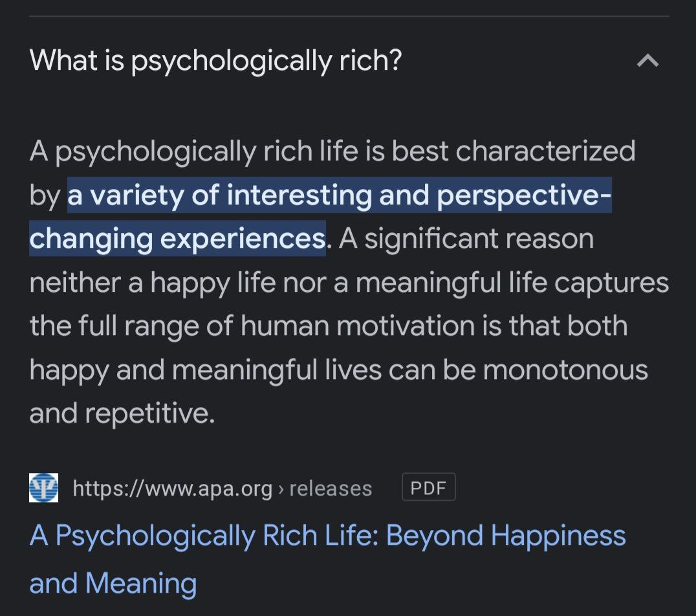Click the highlighted "changing experiences" phrase
Screen dimensions: 696x616
177,239
